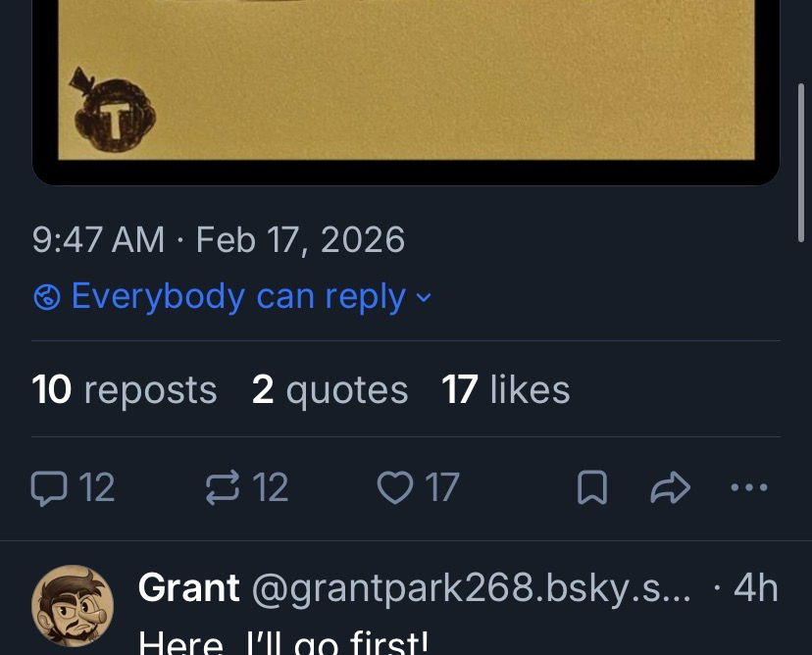Viewport: 812px width, 655px height.
Task: Open the @grantpark268.bsky.s... handle
Action: (x=471, y=587)
